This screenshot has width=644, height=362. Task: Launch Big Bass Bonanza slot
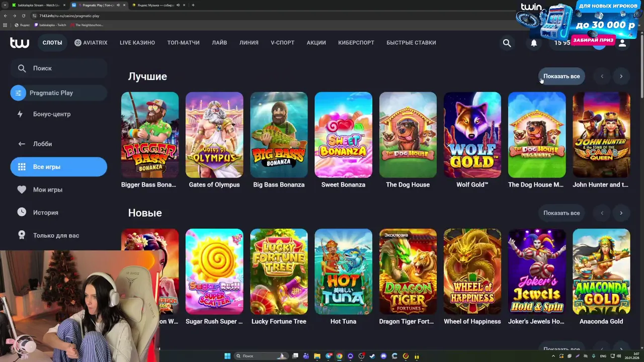click(279, 135)
